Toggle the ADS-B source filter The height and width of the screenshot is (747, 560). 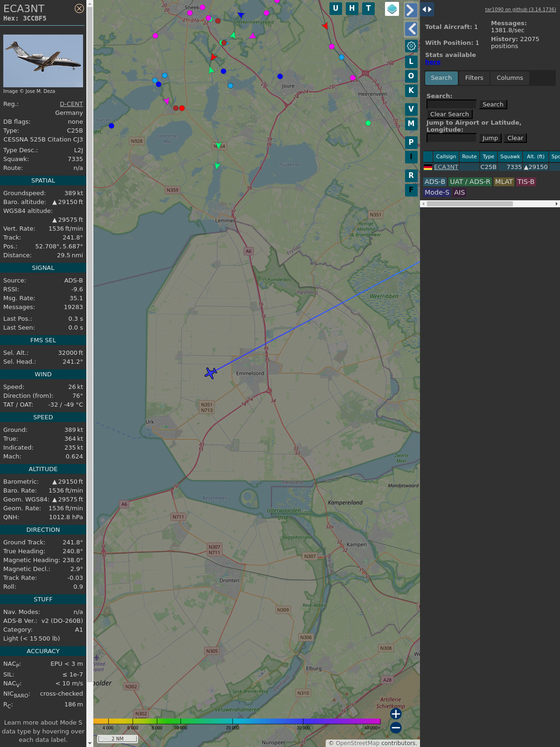pos(434,182)
